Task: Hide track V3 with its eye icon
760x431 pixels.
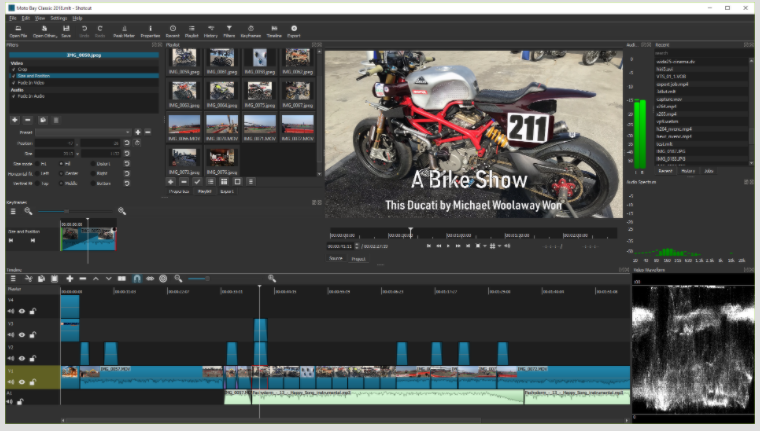Action: (x=22, y=335)
